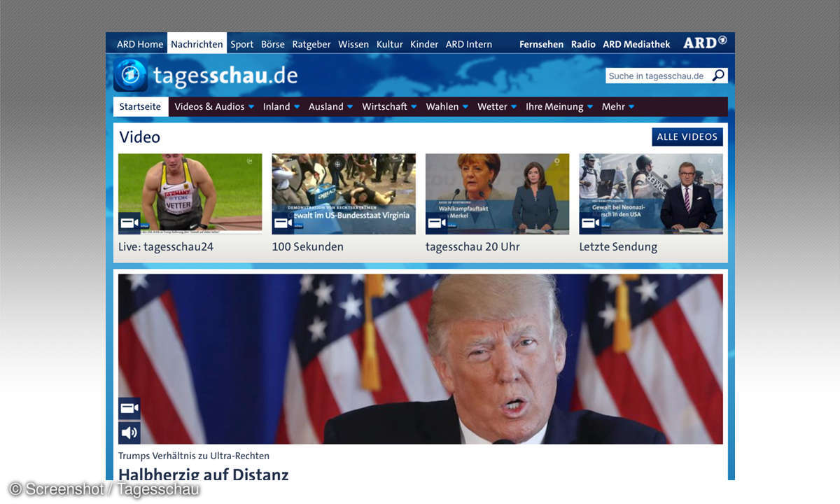
Task: Open the Letzte Sendung video thumbnail
Action: [x=651, y=194]
